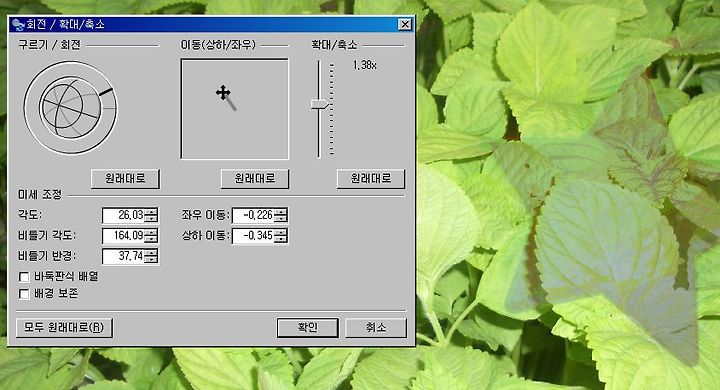This screenshot has width=720, height=390.
Task: Increase 상하 이동 with up spinner arrow
Action: click(x=281, y=232)
